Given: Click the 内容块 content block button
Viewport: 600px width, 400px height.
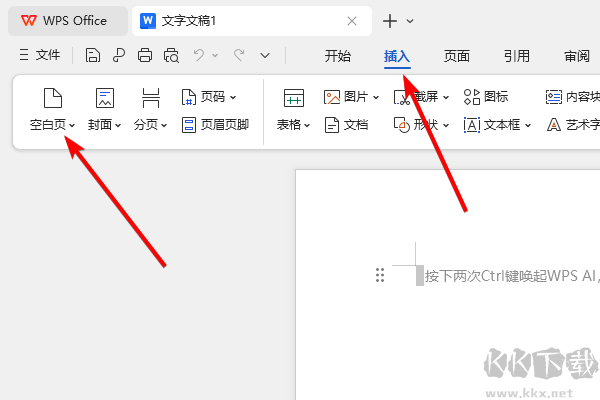Looking at the screenshot, I should (572, 97).
